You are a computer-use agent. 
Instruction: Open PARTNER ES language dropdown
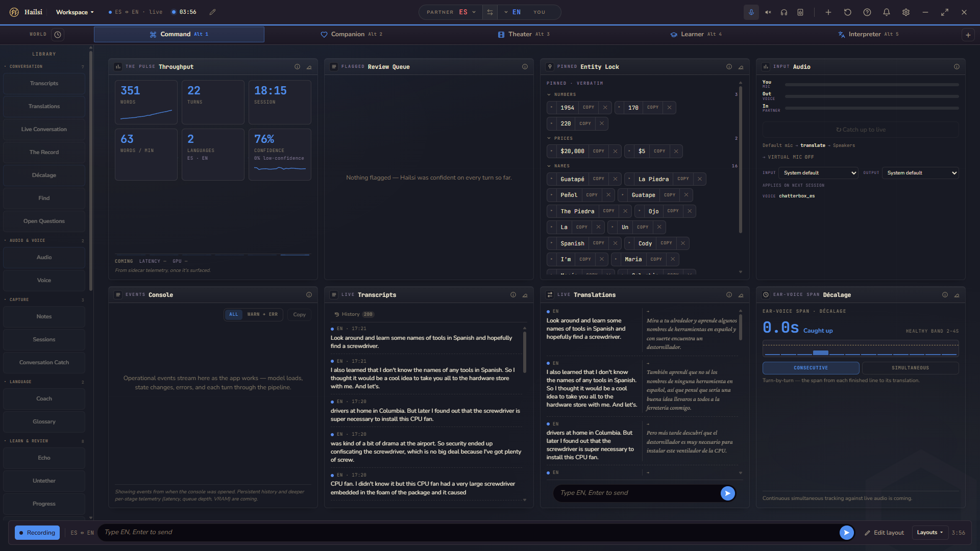click(x=451, y=12)
